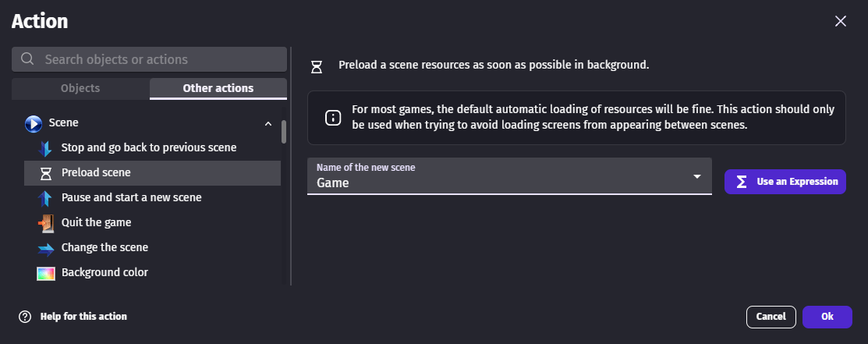The width and height of the screenshot is (868, 344).
Task: Select the Other actions tab
Action: tap(218, 88)
